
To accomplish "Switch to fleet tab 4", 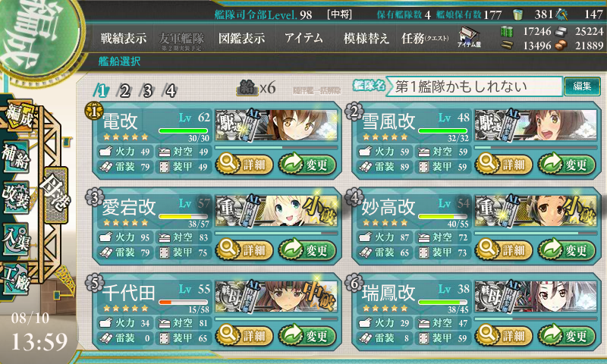I will tap(170, 91).
